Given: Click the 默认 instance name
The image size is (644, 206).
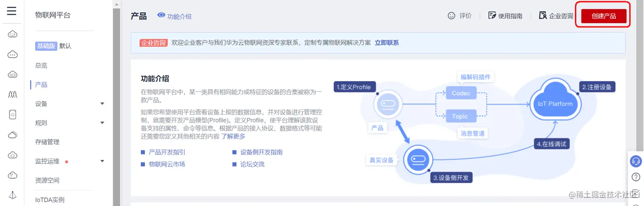Looking at the screenshot, I should click(x=65, y=46).
